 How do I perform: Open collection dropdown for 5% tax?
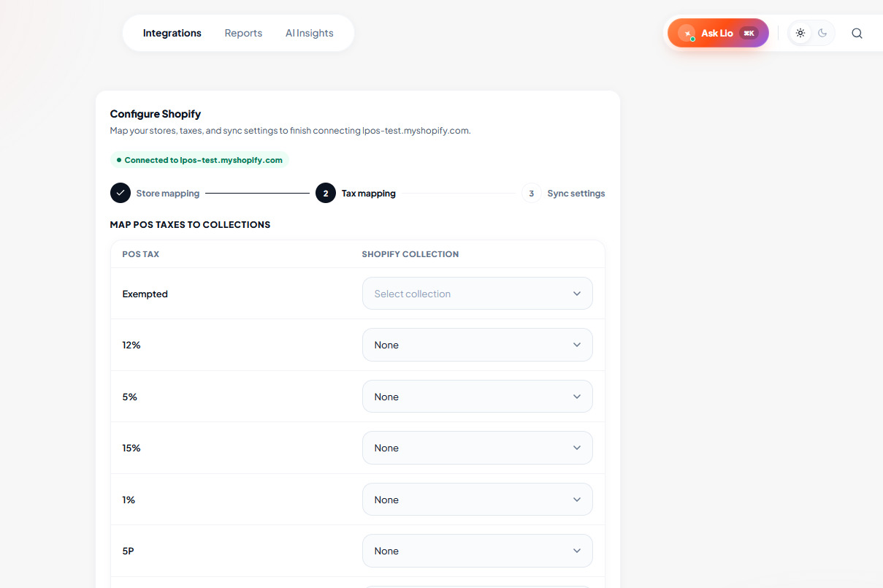(x=478, y=397)
